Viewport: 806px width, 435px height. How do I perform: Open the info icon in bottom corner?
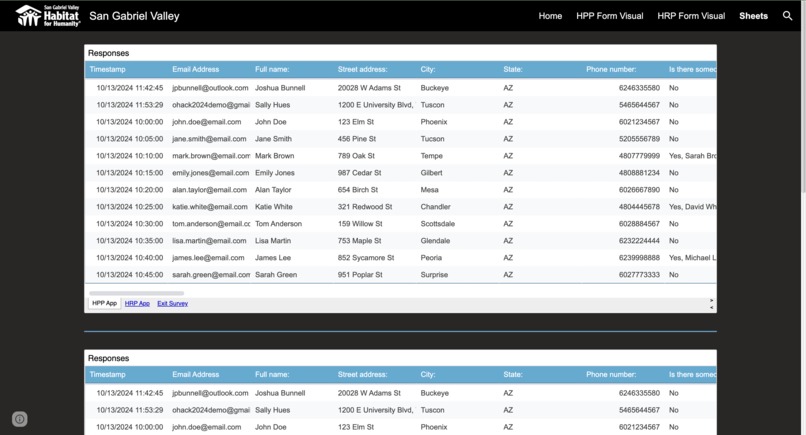tap(20, 419)
